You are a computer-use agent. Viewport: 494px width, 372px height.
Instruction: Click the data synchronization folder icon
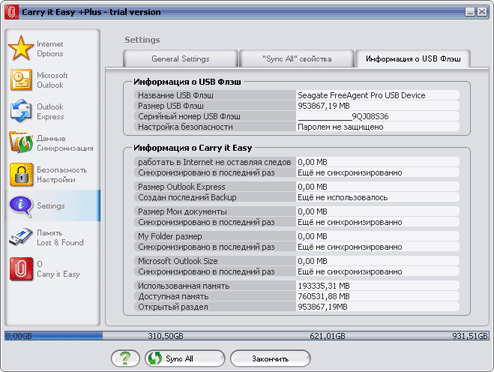point(21,142)
